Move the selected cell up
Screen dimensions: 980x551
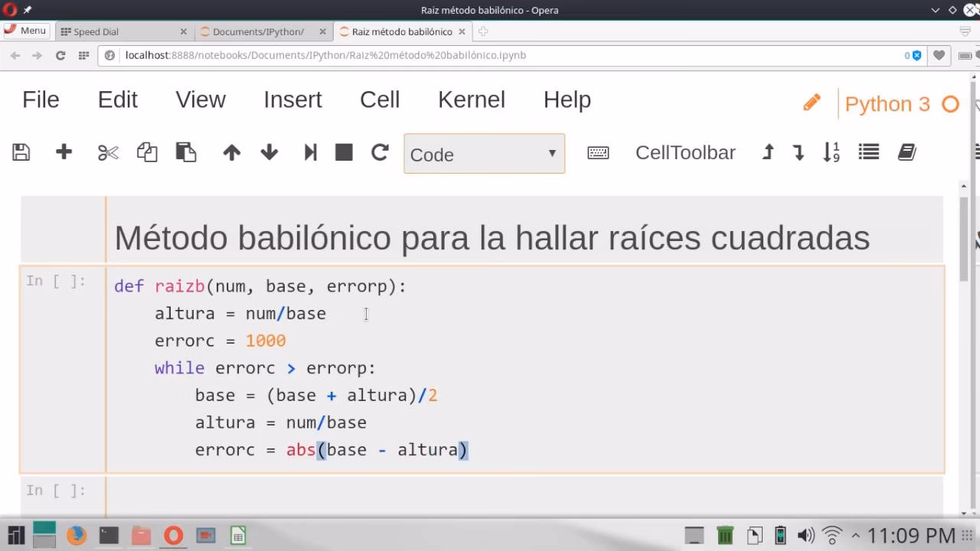pos(231,152)
